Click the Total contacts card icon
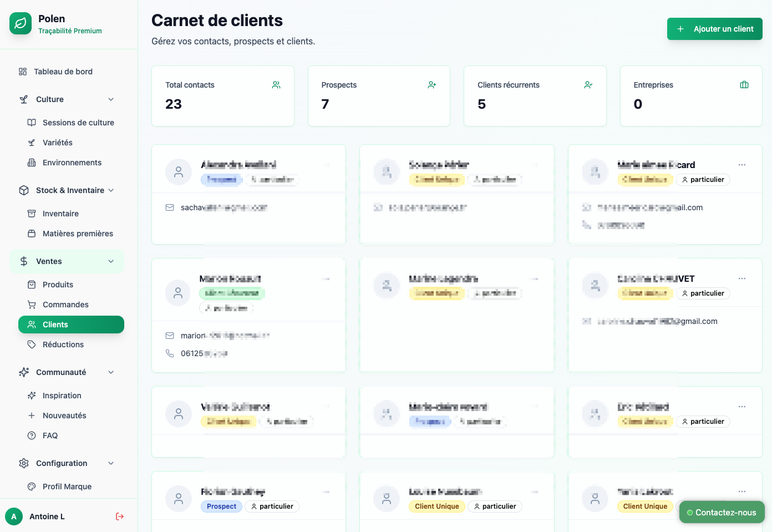772x532 pixels. 276,85
